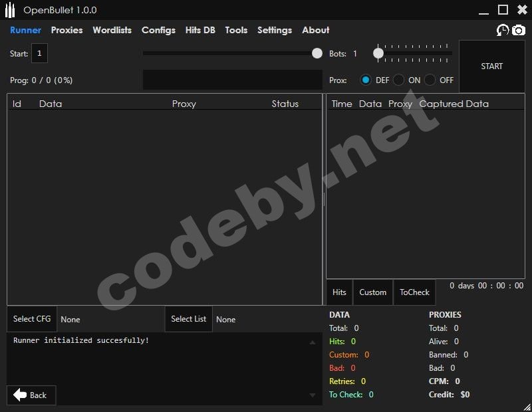Viewport: 532px width, 412px height.
Task: Click the Status column header
Action: [x=285, y=104]
